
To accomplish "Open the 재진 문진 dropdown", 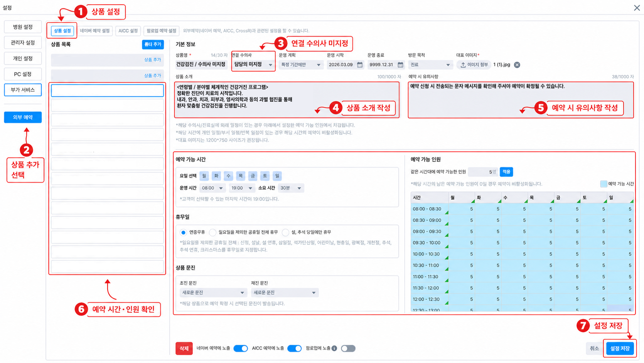I will pos(285,293).
